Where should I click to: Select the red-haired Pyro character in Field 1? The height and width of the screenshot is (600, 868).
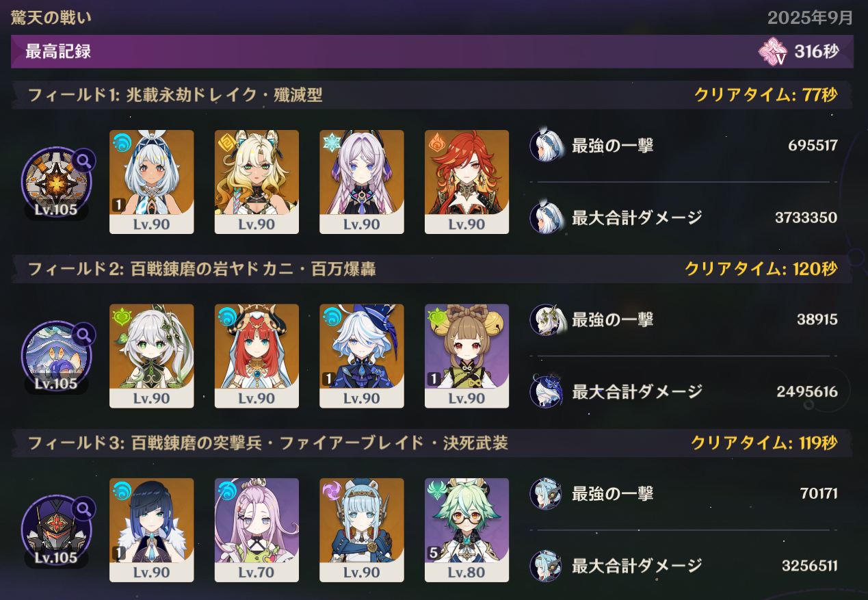click(466, 182)
